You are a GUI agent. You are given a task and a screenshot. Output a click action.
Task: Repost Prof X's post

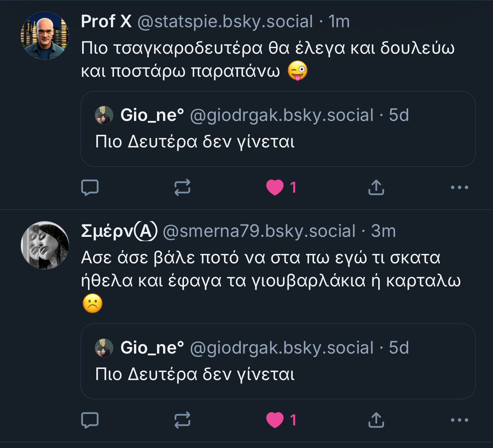pos(182,188)
